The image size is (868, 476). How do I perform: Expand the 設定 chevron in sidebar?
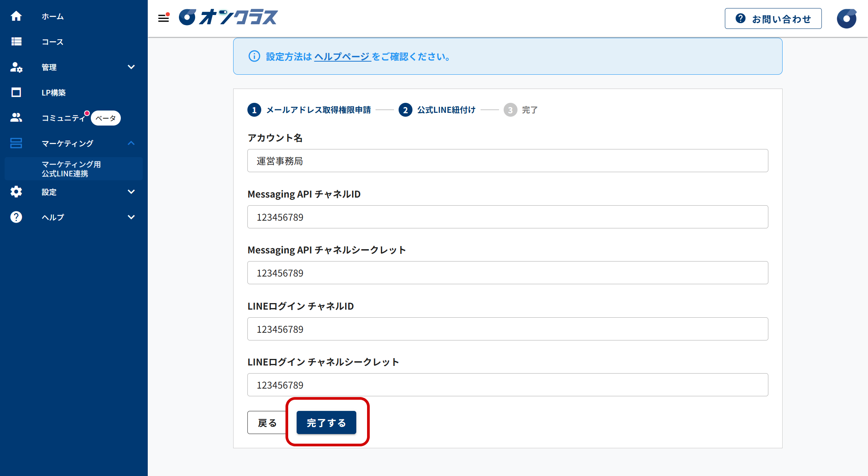pyautogui.click(x=131, y=192)
